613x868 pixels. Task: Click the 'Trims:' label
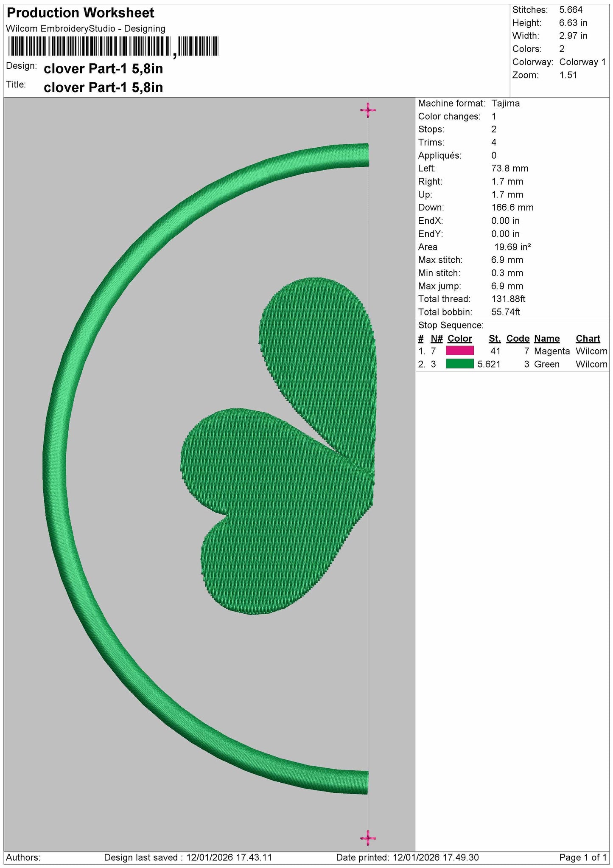tap(431, 142)
